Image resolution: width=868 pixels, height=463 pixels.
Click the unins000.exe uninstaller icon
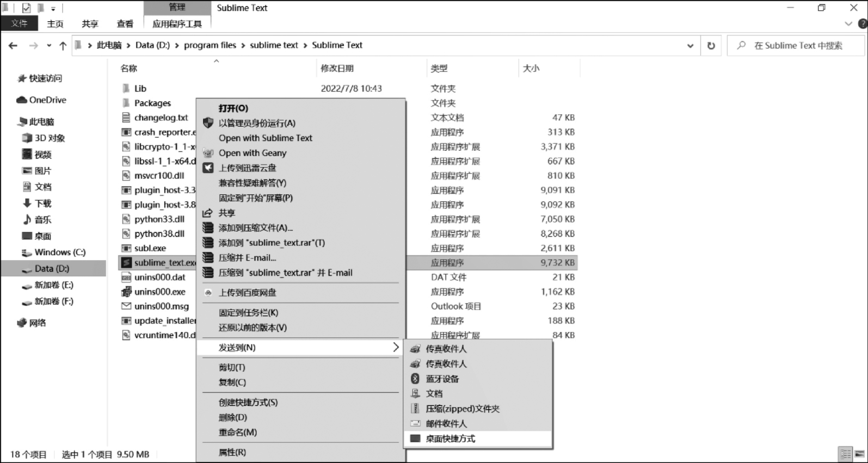[x=126, y=292]
